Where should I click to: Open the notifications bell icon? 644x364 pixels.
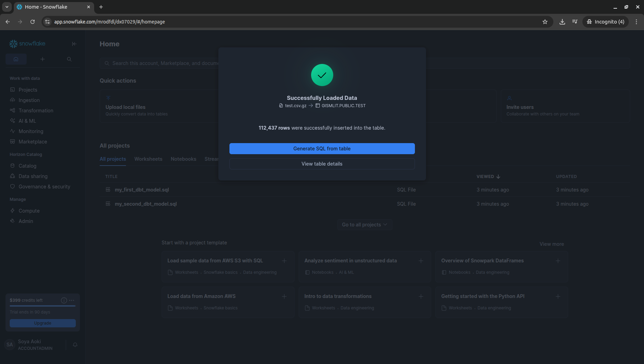[75, 345]
